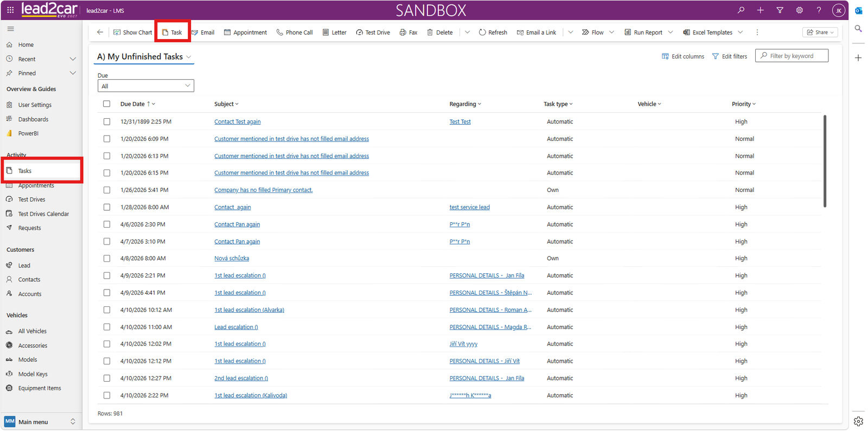Open the vertical three-dots overflow menu
Image resolution: width=868 pixels, height=431 pixels.
[757, 33]
